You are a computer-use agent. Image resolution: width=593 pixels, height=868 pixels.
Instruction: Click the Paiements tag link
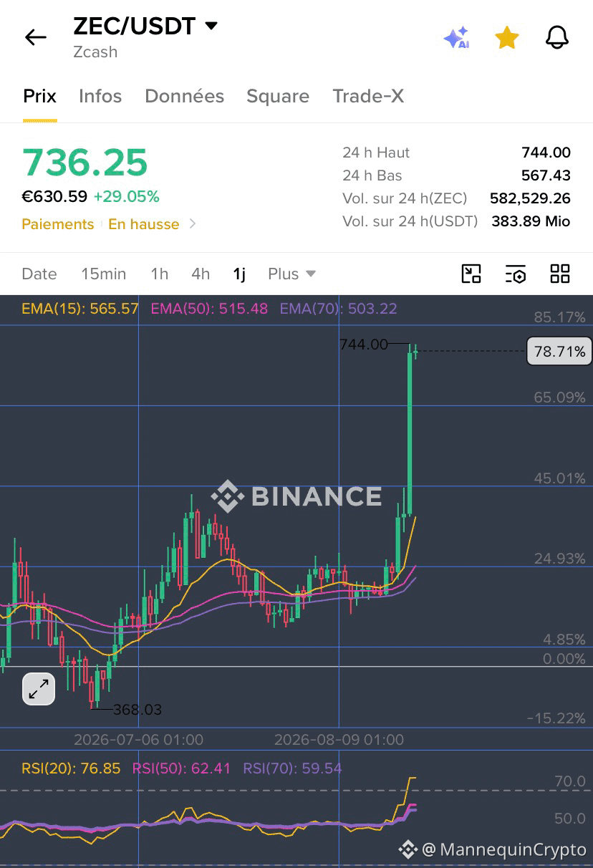click(58, 224)
